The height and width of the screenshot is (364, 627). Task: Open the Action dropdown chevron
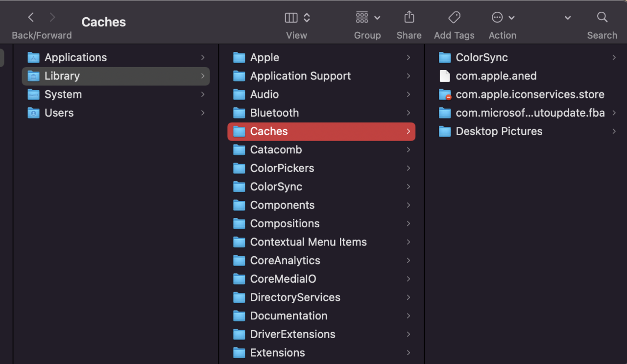(x=511, y=18)
